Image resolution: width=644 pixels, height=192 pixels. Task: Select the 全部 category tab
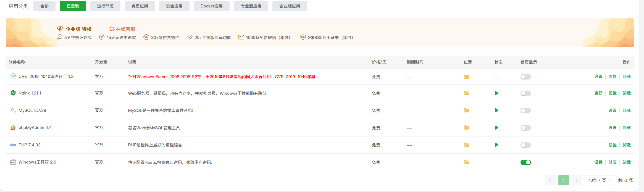[44, 6]
